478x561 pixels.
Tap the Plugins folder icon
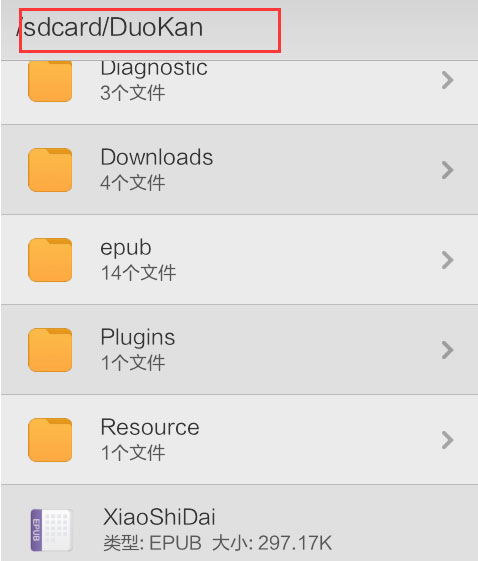pos(50,350)
